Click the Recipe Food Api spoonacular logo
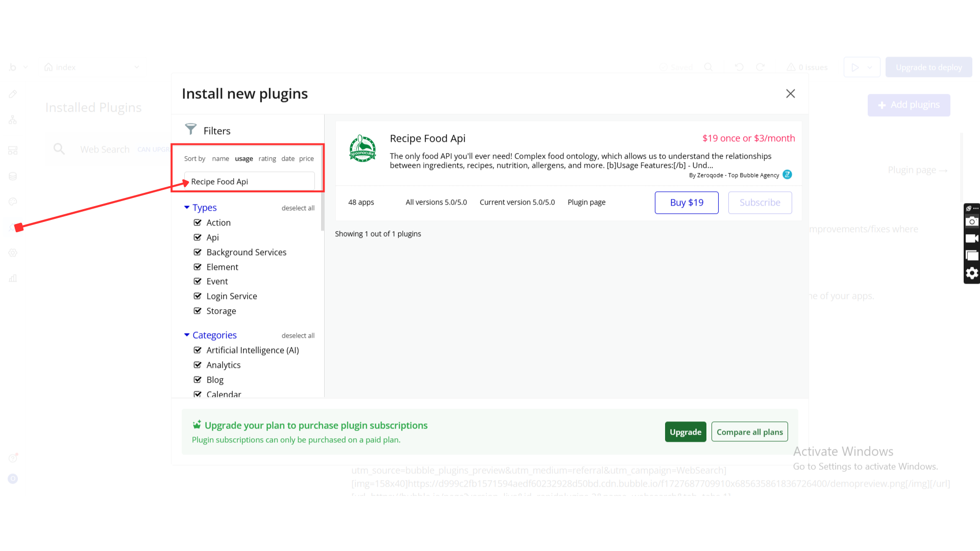This screenshot has height=551, width=980. tap(362, 148)
